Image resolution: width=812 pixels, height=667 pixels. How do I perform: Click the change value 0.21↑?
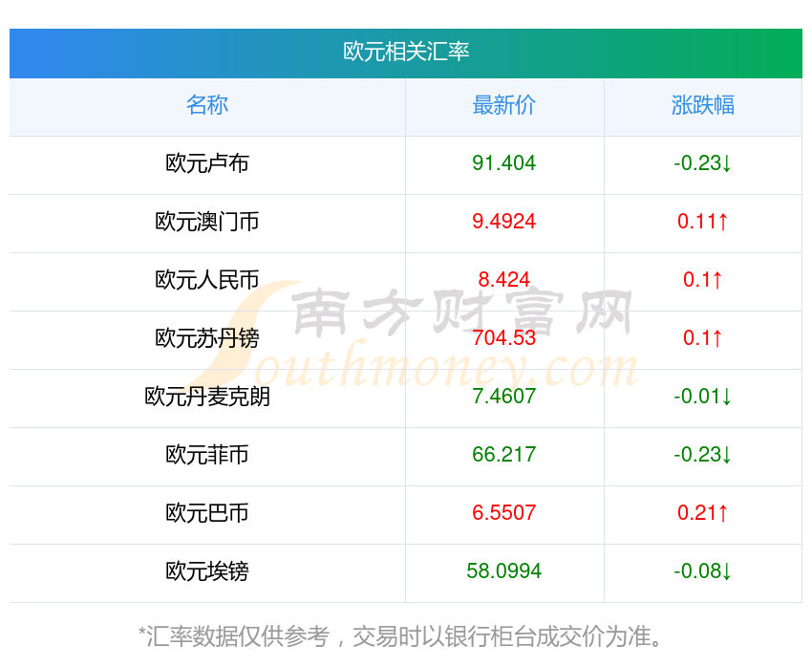point(703,513)
